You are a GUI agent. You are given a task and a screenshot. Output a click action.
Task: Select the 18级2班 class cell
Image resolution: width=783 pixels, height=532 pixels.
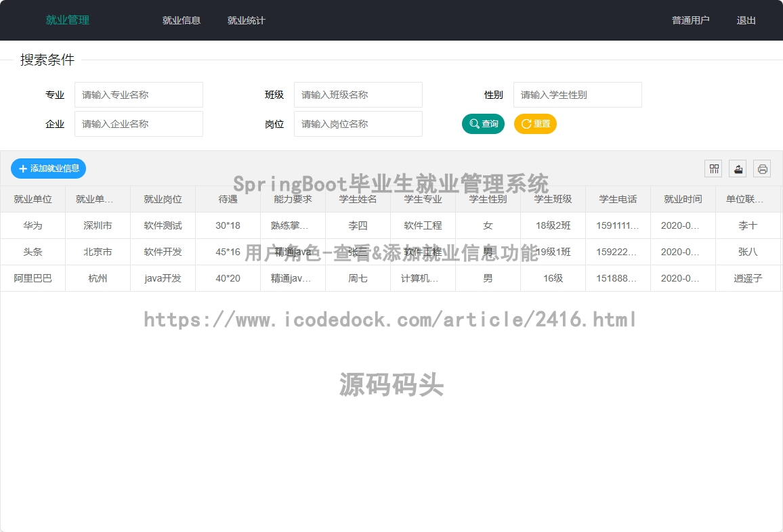[x=553, y=225]
